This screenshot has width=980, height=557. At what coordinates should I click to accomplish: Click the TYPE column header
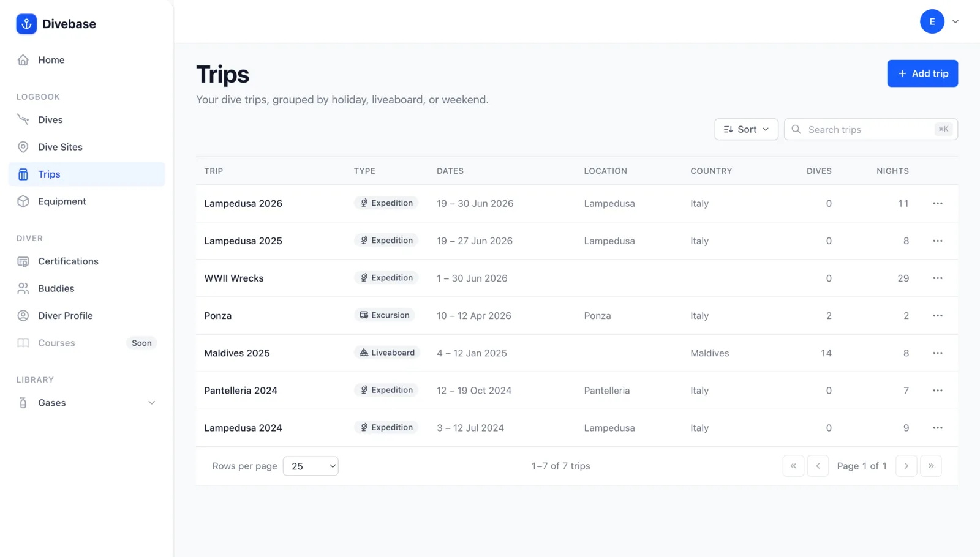click(364, 171)
